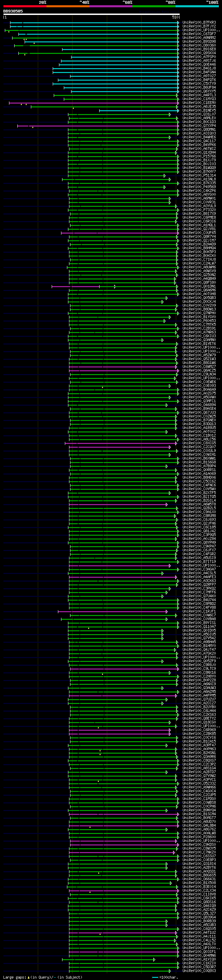The width and height of the screenshot is (222, 980).
Task: Select label UniRef100_Q8DMN1
Action: tap(199, 129)
